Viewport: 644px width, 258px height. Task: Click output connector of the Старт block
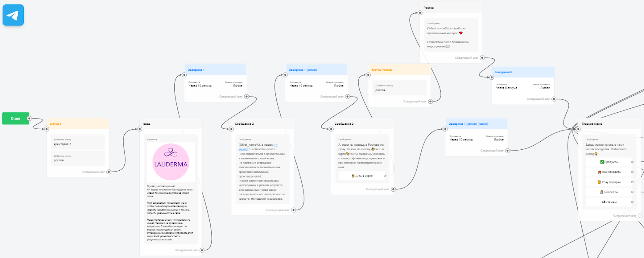point(29,118)
